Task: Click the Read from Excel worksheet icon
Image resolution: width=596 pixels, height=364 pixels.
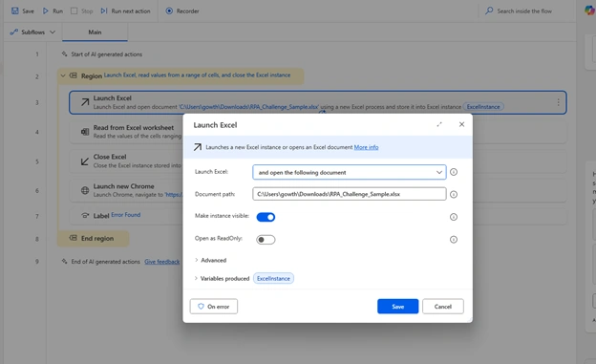Action: click(85, 132)
